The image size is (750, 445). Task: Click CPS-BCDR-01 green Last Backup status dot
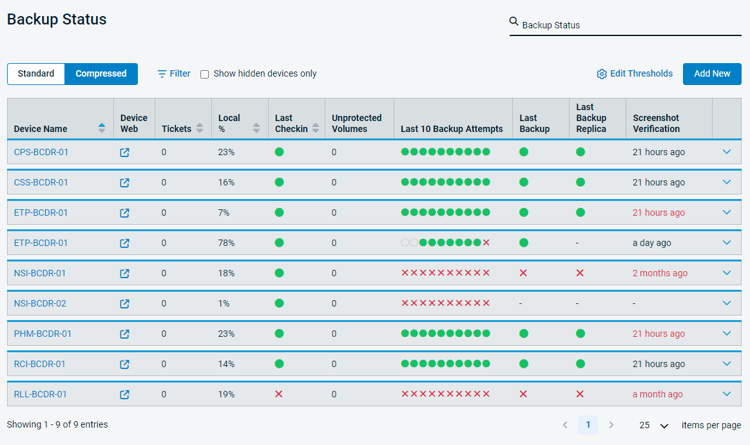(524, 152)
